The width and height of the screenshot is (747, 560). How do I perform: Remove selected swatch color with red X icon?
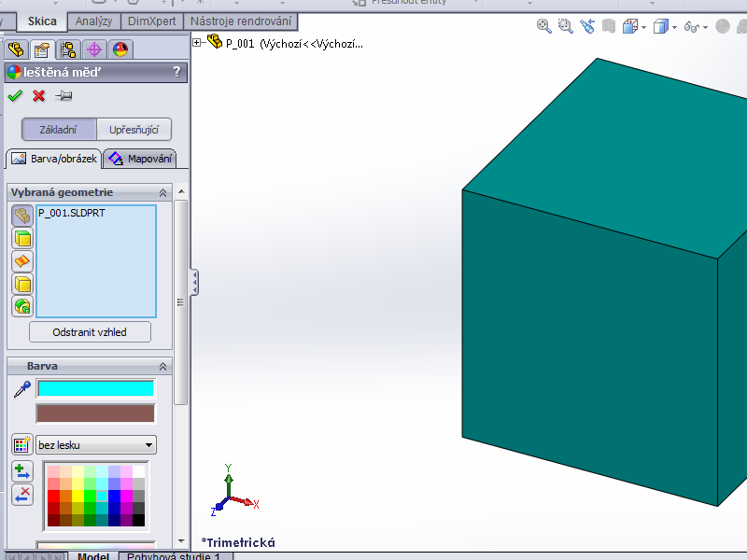tap(22, 495)
